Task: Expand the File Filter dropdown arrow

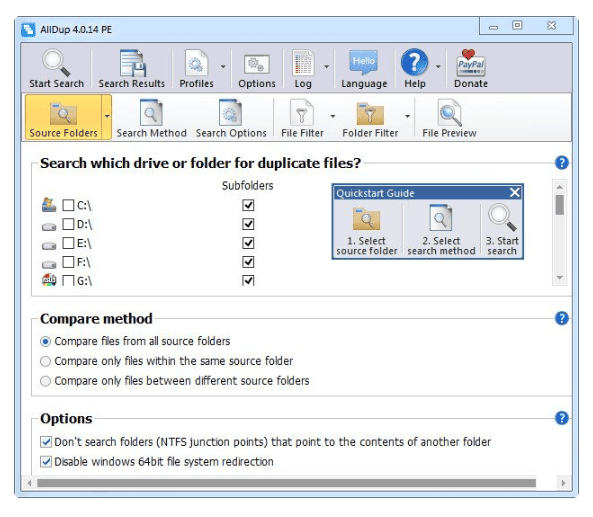Action: coord(333,116)
